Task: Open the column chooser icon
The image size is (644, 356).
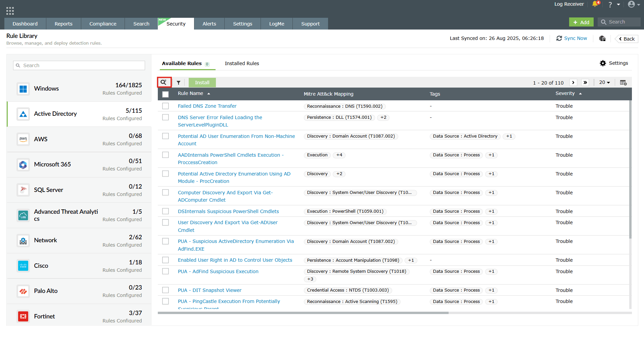Action: tap(623, 83)
